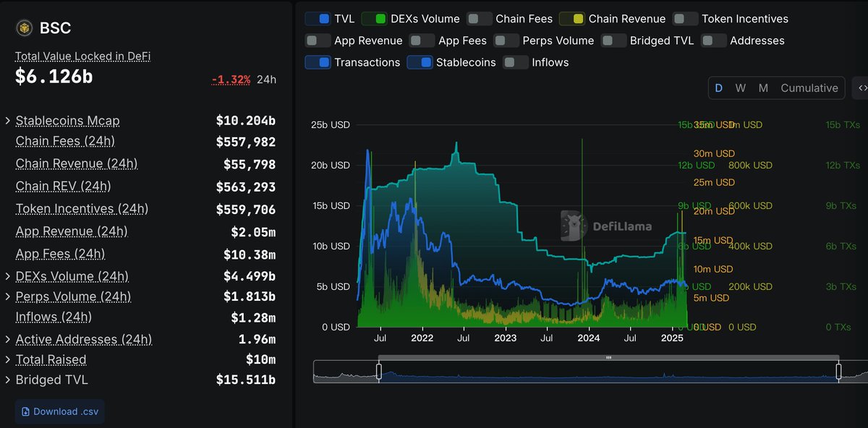This screenshot has width=868, height=428.
Task: Click the Total Value Locked in DeFi label
Action: 82,56
